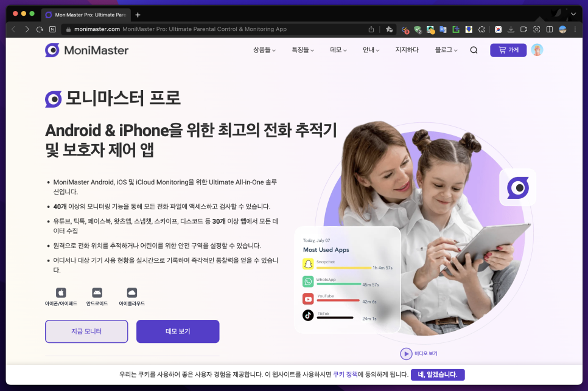Click the YouTube usage bar in Most Used Apps
The width and height of the screenshot is (588, 391).
[338, 300]
